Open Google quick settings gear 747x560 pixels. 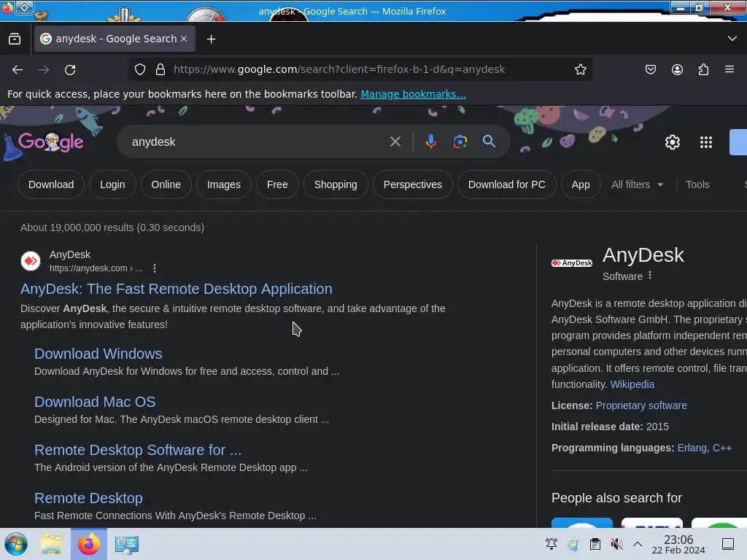pos(672,142)
